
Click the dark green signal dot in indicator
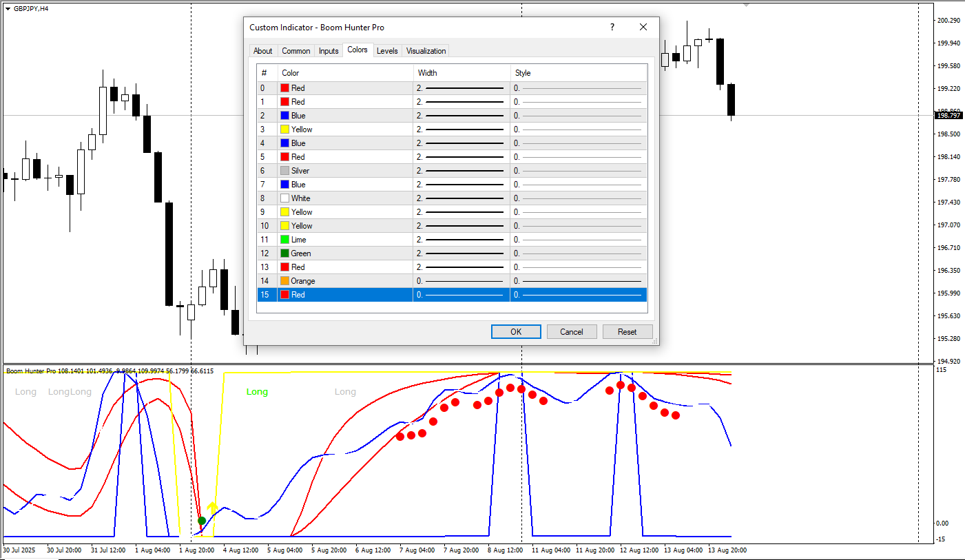pyautogui.click(x=202, y=521)
